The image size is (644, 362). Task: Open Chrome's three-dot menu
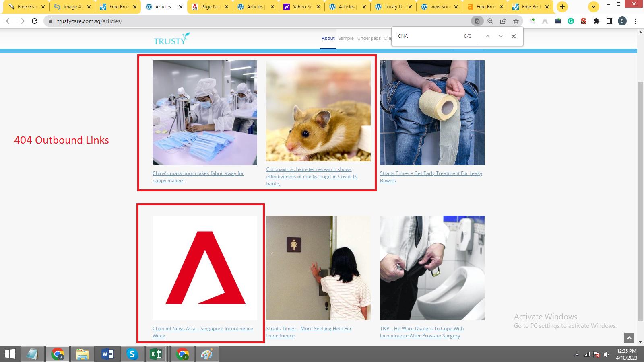tap(635, 21)
